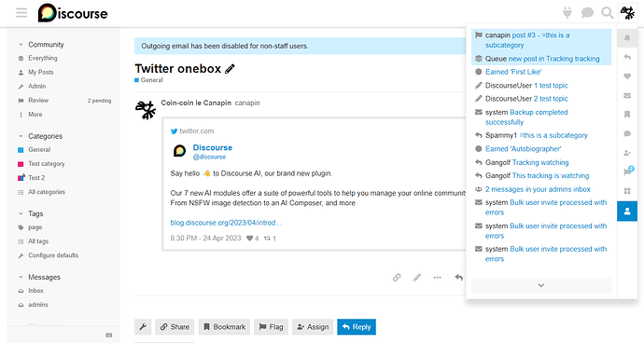Open system Backup completed successfully notification
This screenshot has height=343, width=644.
coord(541,117)
